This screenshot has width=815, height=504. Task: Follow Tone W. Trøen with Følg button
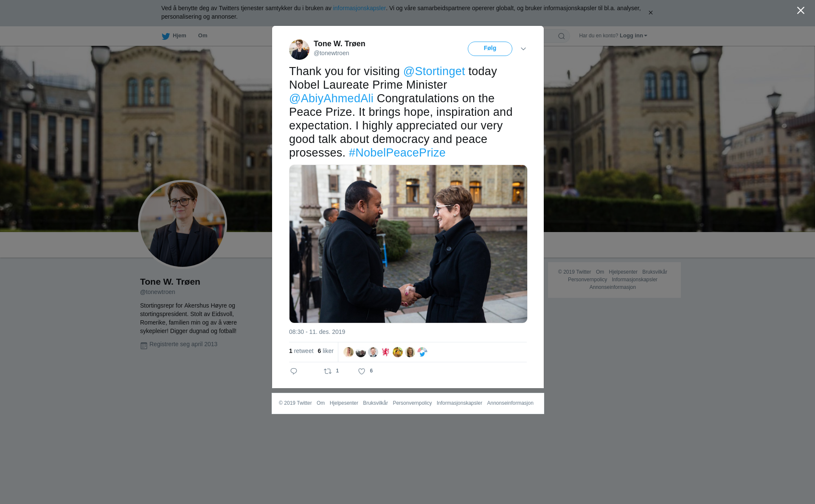click(x=490, y=49)
